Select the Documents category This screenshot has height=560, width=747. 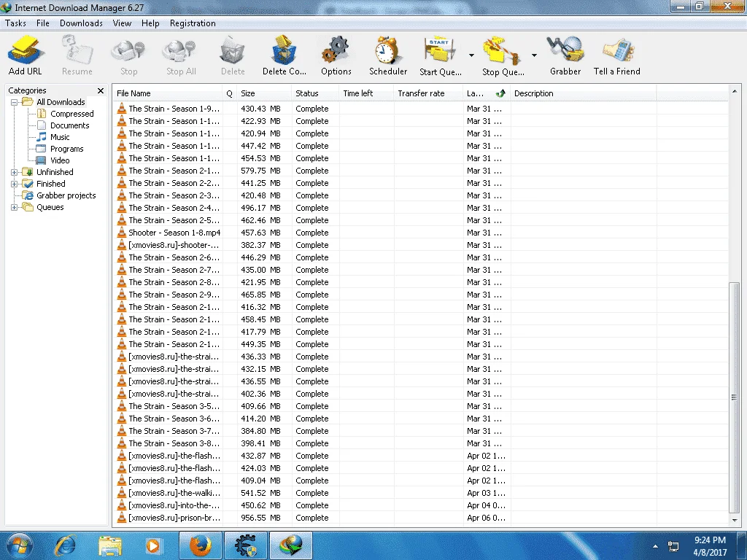[69, 125]
